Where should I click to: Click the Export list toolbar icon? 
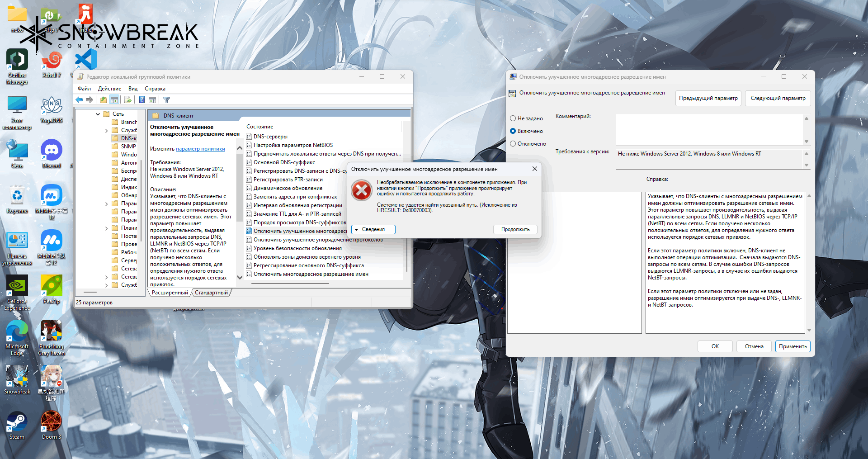128,100
